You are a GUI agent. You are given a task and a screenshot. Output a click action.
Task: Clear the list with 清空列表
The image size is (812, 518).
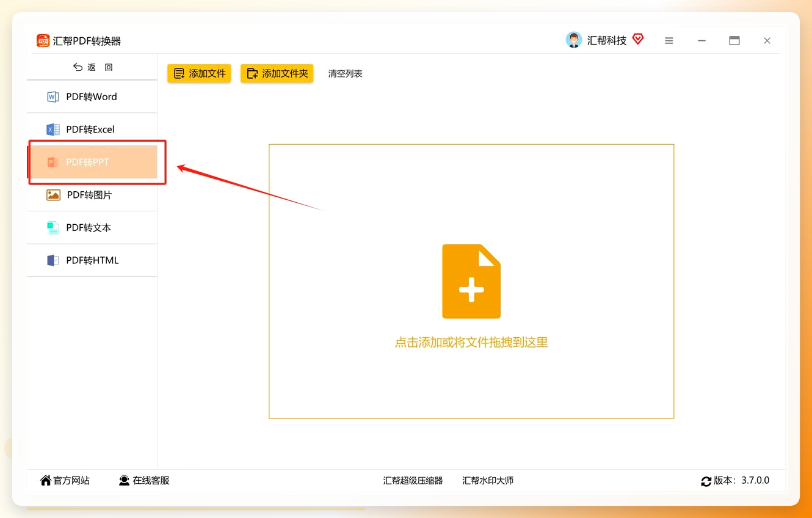tap(346, 73)
